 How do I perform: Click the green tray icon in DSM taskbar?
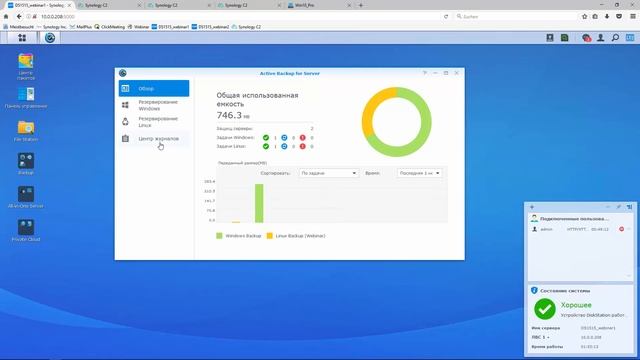click(564, 38)
